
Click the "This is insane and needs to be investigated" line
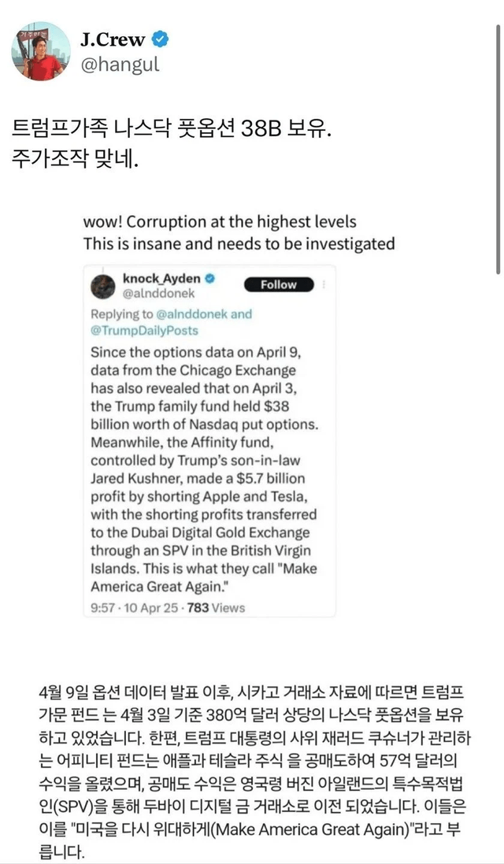click(x=239, y=243)
